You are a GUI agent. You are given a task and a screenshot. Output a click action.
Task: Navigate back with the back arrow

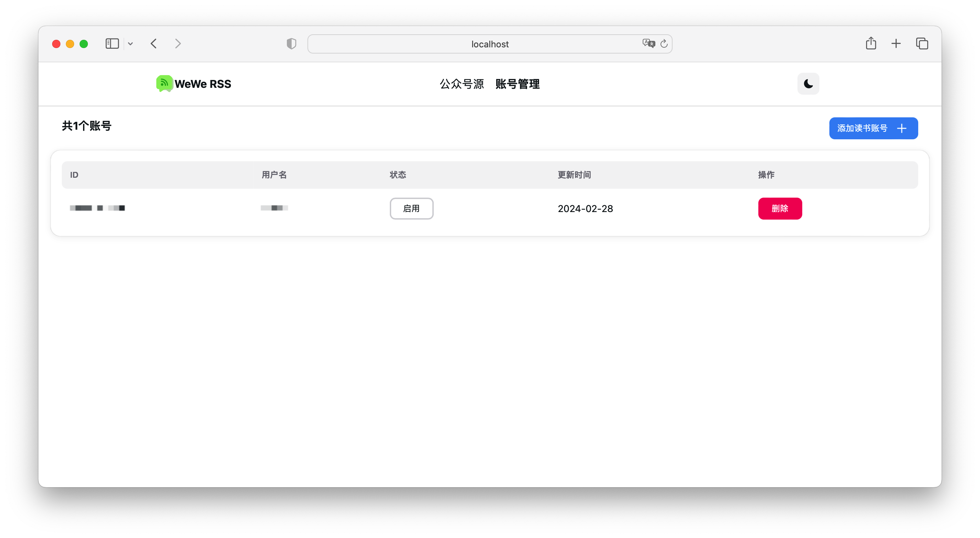click(153, 43)
